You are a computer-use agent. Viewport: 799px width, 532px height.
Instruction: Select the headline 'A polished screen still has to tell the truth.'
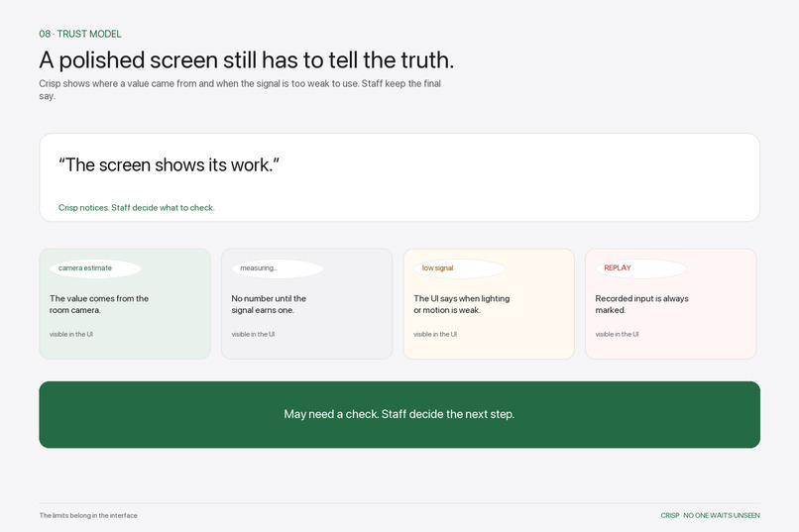click(x=246, y=60)
